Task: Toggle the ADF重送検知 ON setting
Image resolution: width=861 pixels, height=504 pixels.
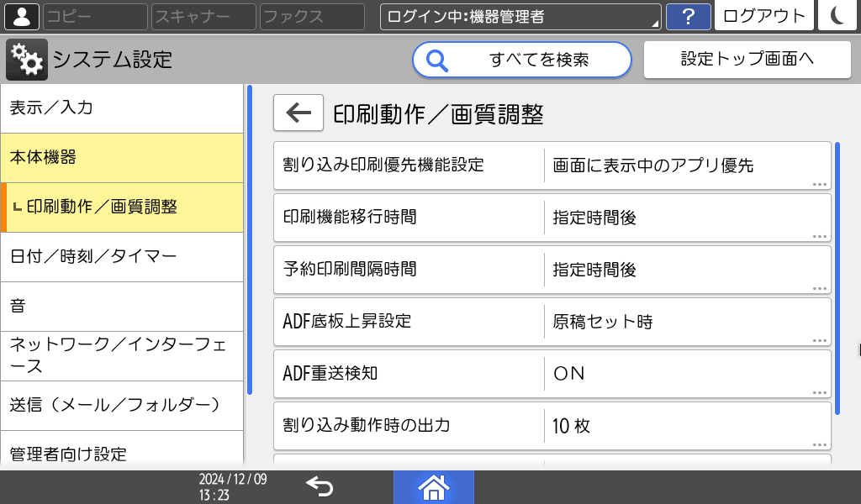Action: click(x=552, y=373)
